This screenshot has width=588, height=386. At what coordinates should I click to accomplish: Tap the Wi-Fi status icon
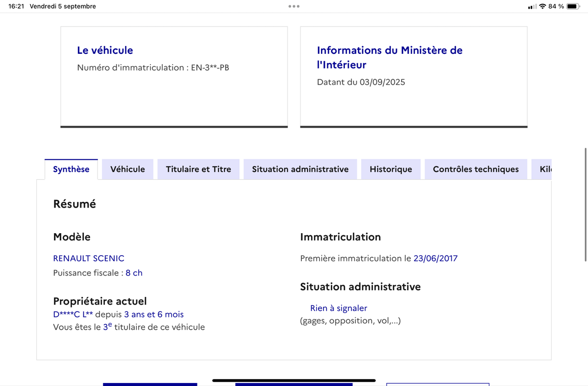pos(542,6)
